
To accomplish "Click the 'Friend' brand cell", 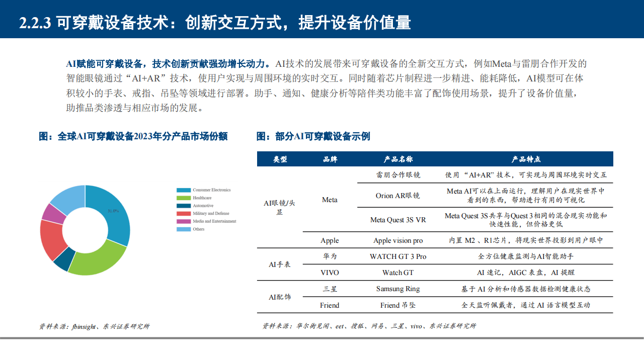I will tap(330, 305).
